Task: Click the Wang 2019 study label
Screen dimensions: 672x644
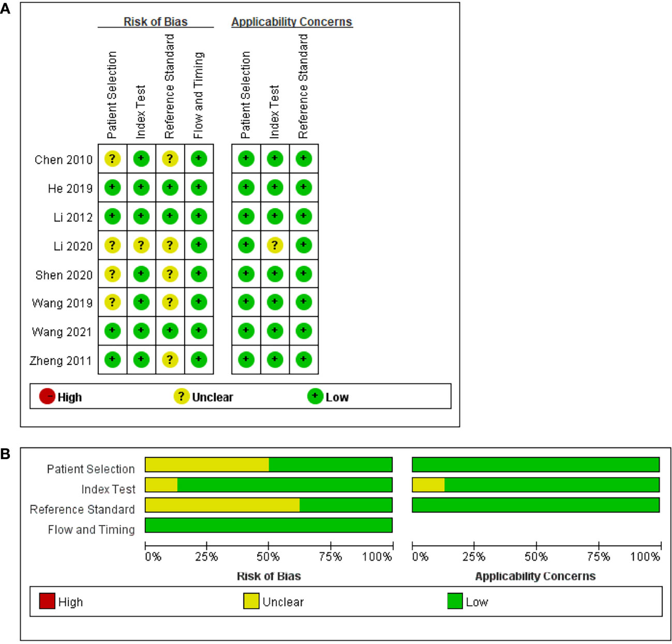Action: tap(63, 303)
